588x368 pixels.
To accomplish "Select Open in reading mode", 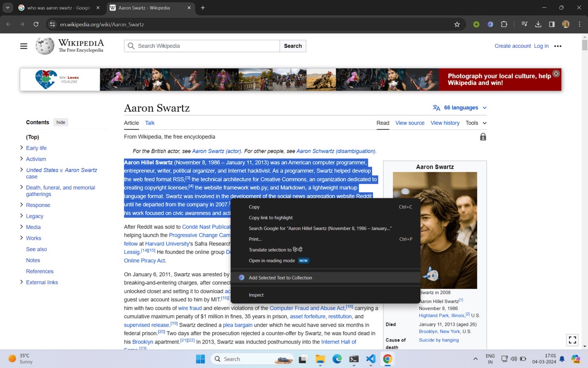I will (325, 260).
